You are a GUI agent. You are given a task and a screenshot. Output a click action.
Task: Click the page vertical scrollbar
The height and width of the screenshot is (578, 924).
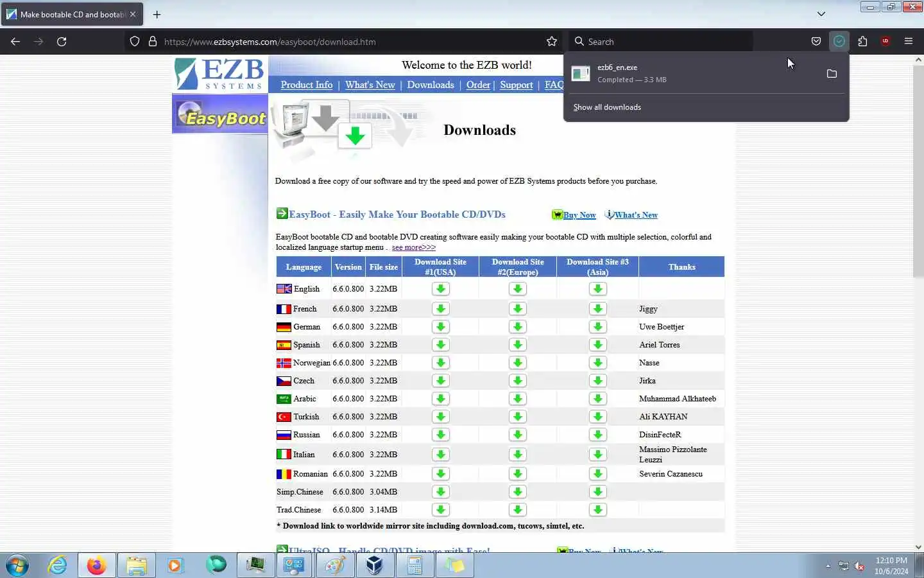[x=918, y=170]
